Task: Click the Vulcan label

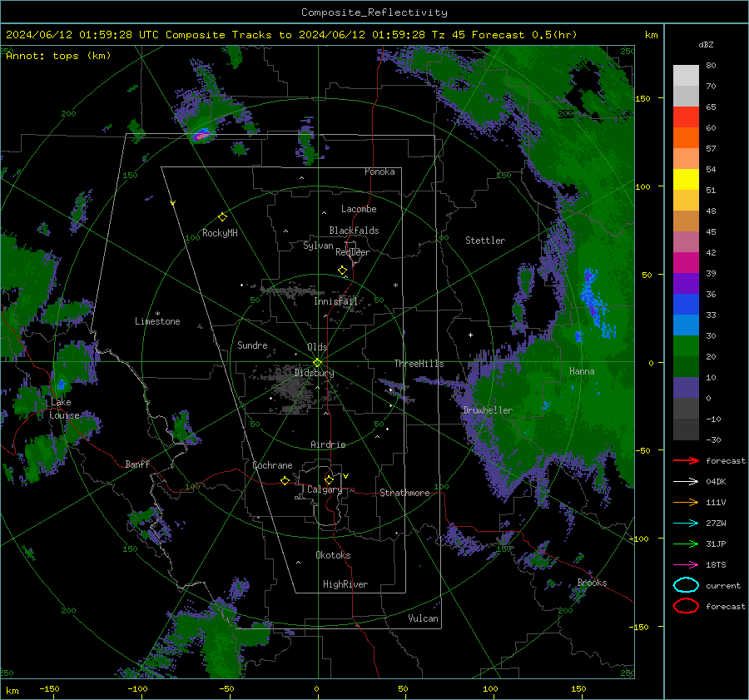Action: coord(424,618)
